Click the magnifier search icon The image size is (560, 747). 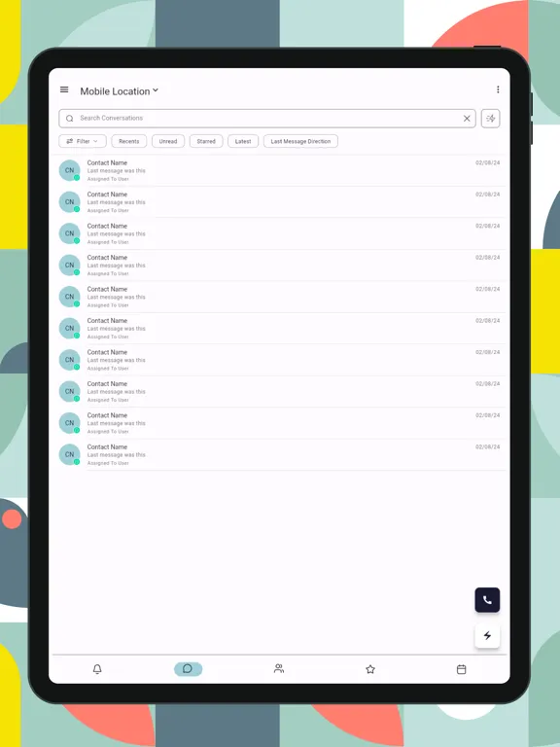[70, 119]
